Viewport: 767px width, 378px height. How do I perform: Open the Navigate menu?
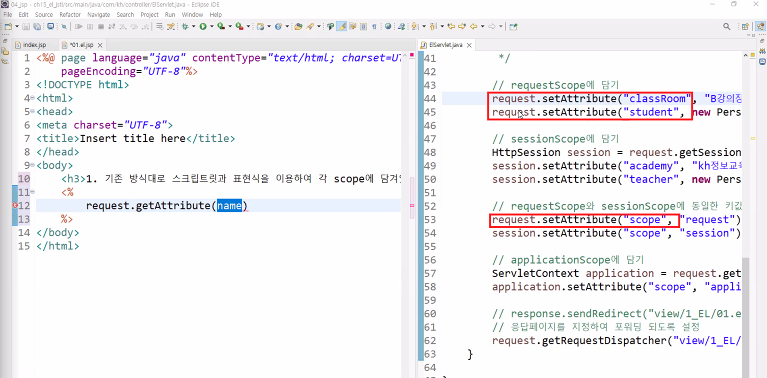coord(98,15)
